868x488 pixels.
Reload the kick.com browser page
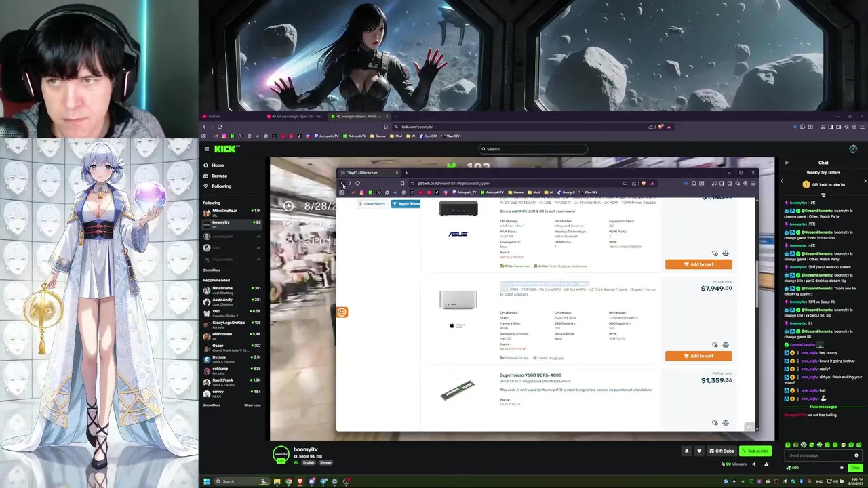click(x=220, y=127)
